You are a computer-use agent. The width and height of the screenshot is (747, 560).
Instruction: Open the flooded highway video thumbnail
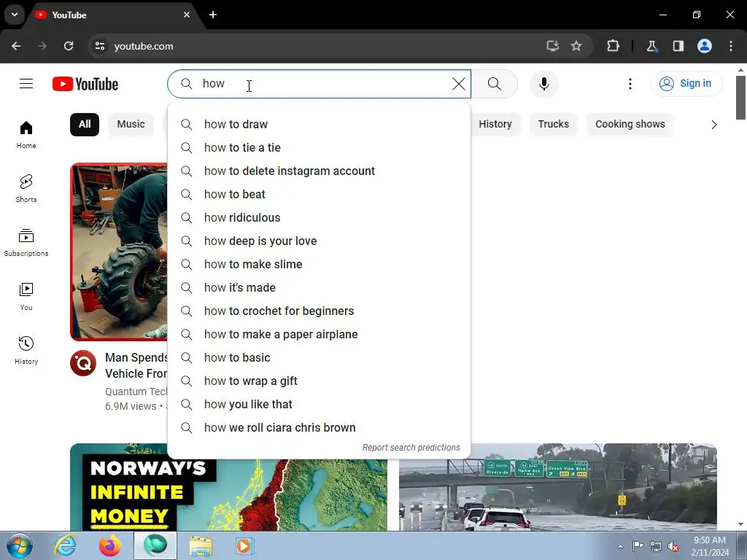point(558,487)
